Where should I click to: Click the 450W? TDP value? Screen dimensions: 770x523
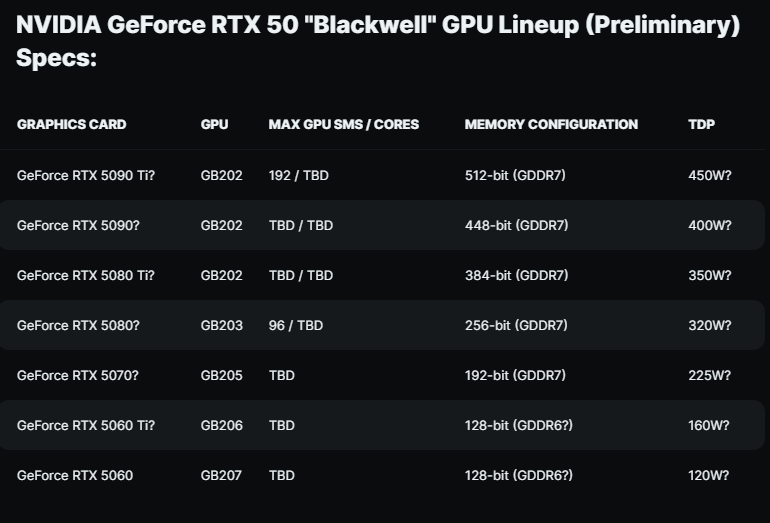pos(710,175)
